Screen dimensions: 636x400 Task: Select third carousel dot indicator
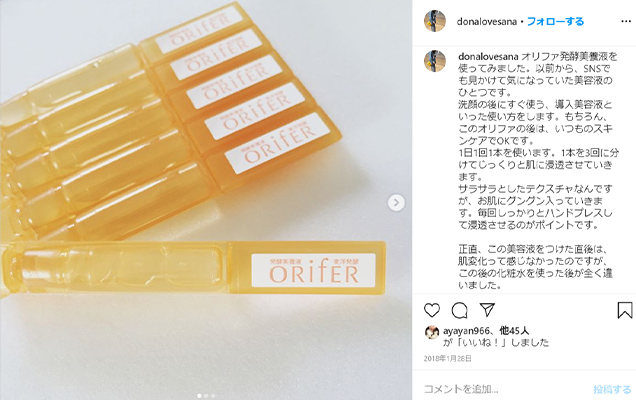(x=213, y=396)
